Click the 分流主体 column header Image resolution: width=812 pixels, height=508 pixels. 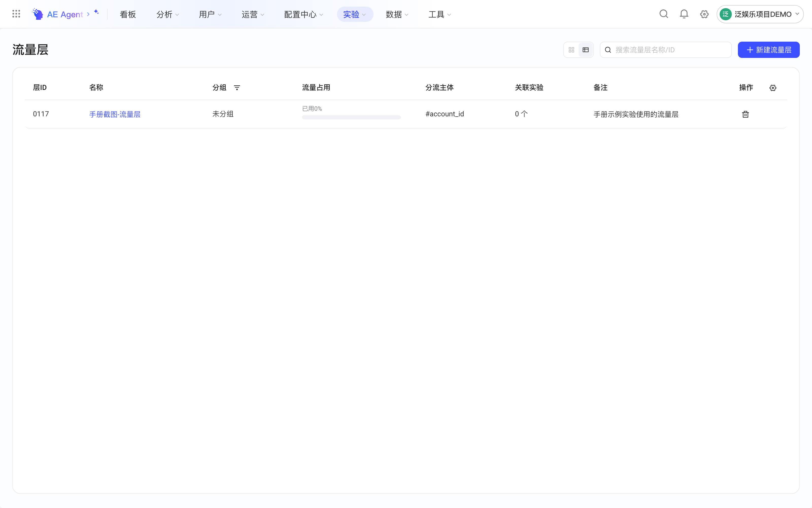[439, 87]
